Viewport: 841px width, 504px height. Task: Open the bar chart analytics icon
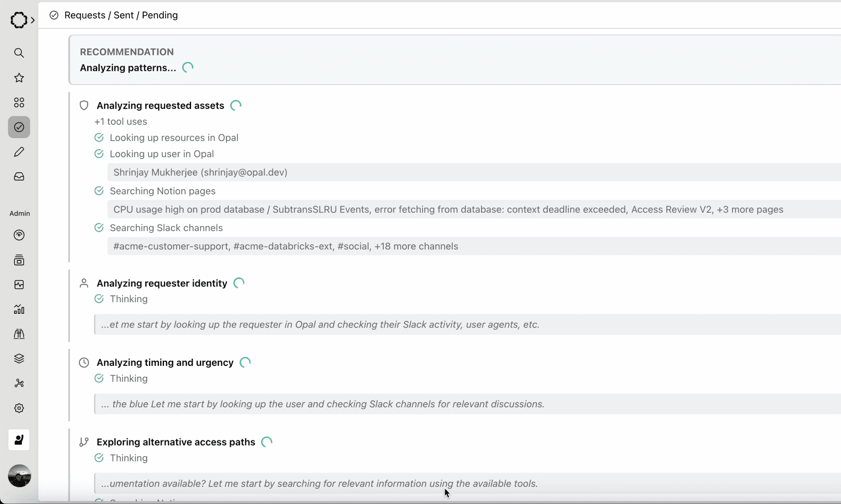pos(19,309)
